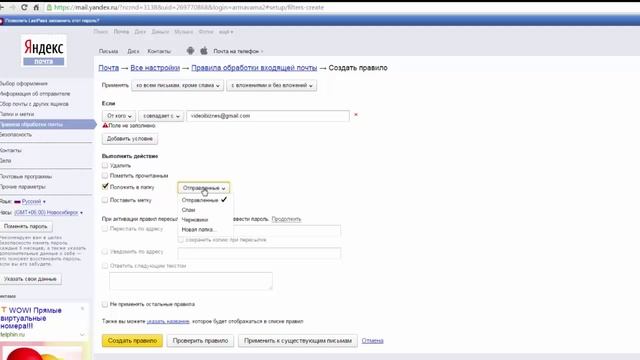This screenshot has height=360, width=640.
Task: Click the Продолжить link
Action: (x=286, y=219)
